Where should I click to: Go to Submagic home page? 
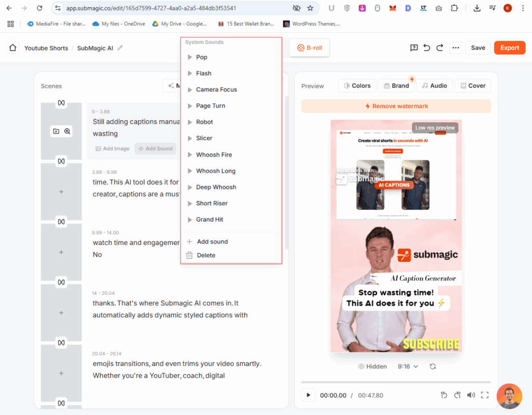[12, 47]
